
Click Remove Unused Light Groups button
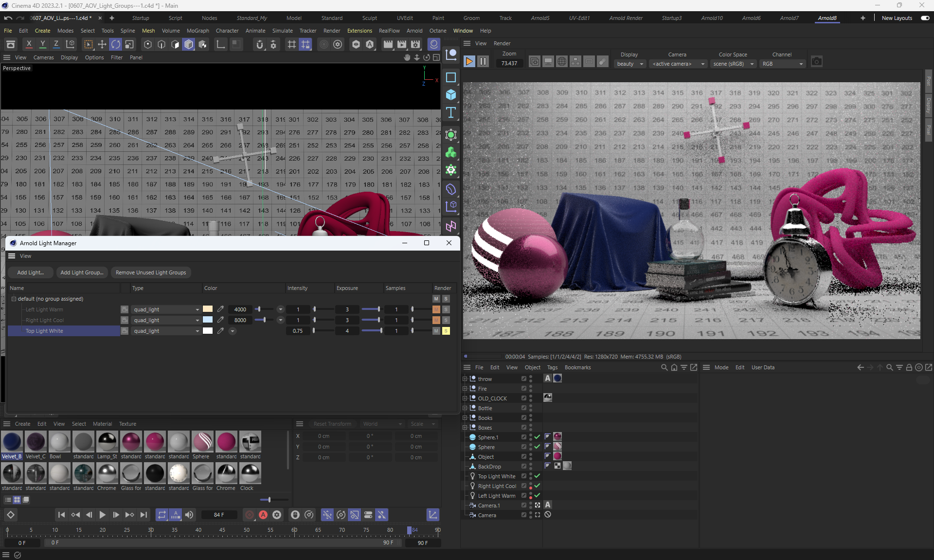(x=151, y=272)
